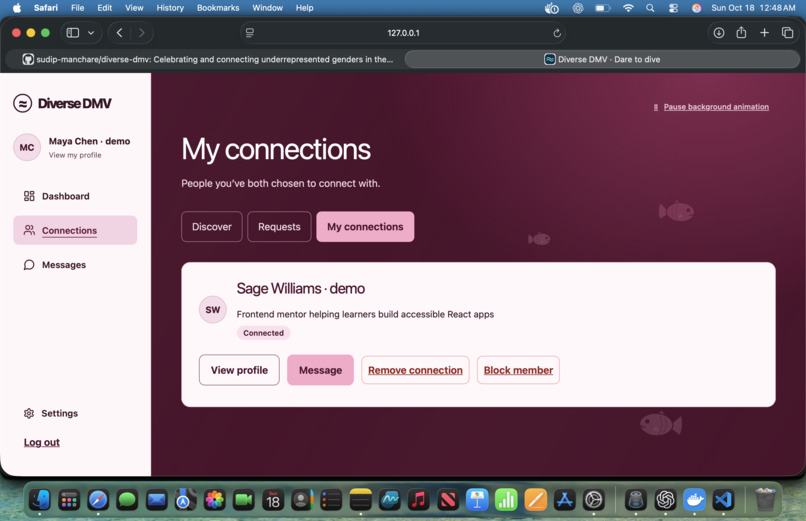Click the Remove connection link
The width and height of the screenshot is (806, 521).
coord(415,370)
